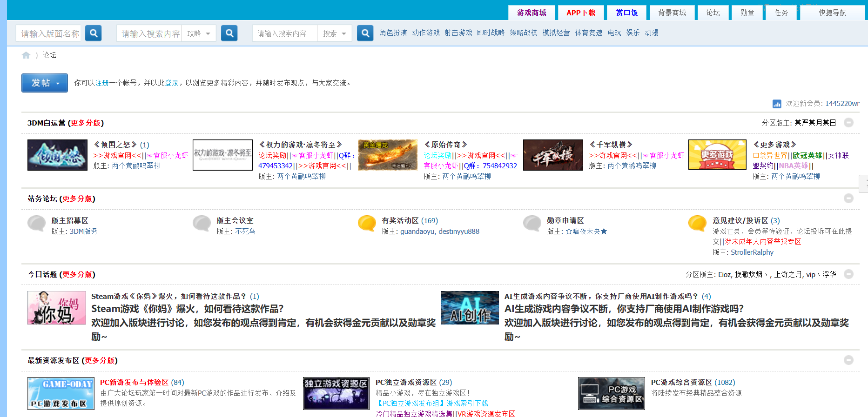The image size is (868, 417).
Task: Collapse the 3DM自运营 section
Action: [x=848, y=123]
